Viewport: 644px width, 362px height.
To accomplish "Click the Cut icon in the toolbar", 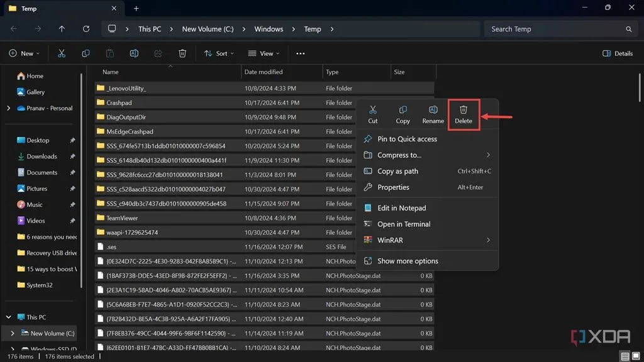I will (62, 53).
